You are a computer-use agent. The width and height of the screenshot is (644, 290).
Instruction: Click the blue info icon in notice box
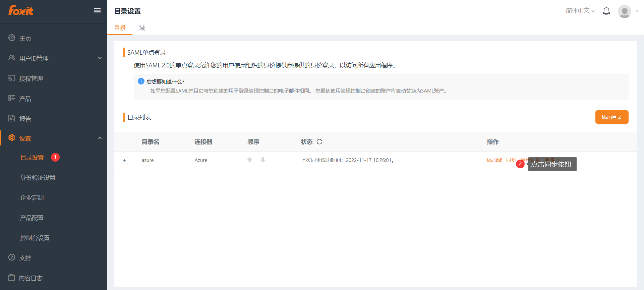pyautogui.click(x=141, y=81)
